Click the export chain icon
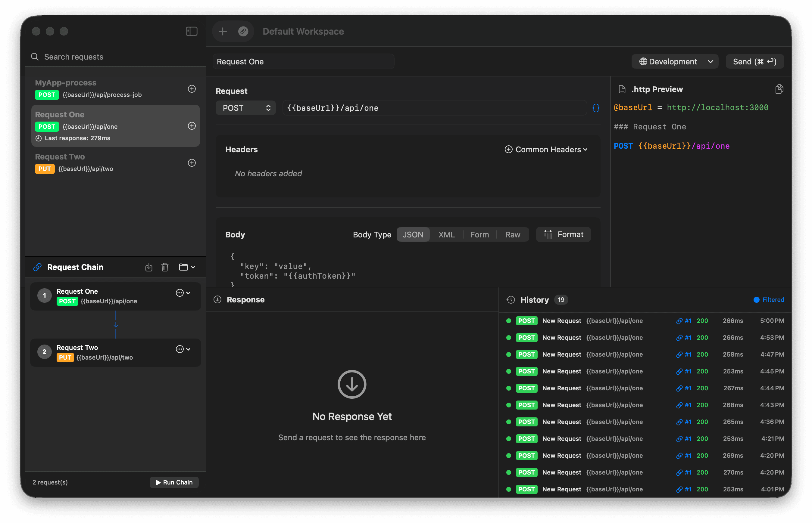The image size is (812, 523). point(149,267)
